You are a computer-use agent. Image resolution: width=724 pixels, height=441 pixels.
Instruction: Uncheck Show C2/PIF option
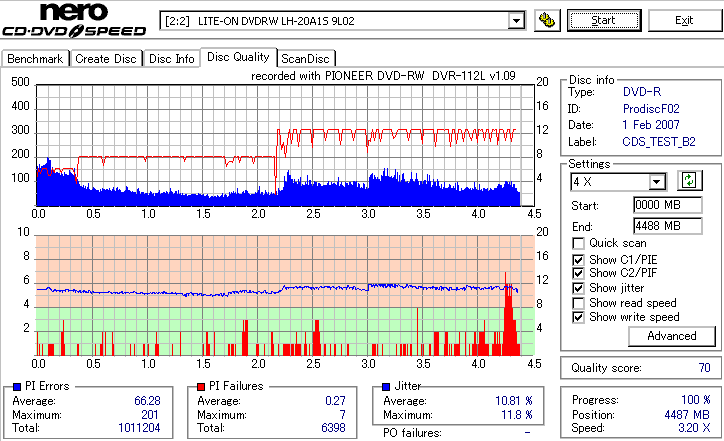point(578,273)
